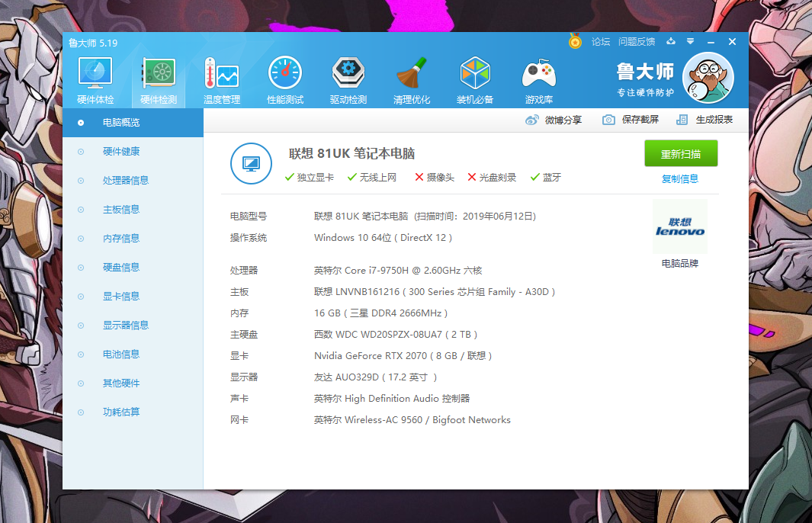Open the title bar dropdown menu arrow

click(x=690, y=41)
